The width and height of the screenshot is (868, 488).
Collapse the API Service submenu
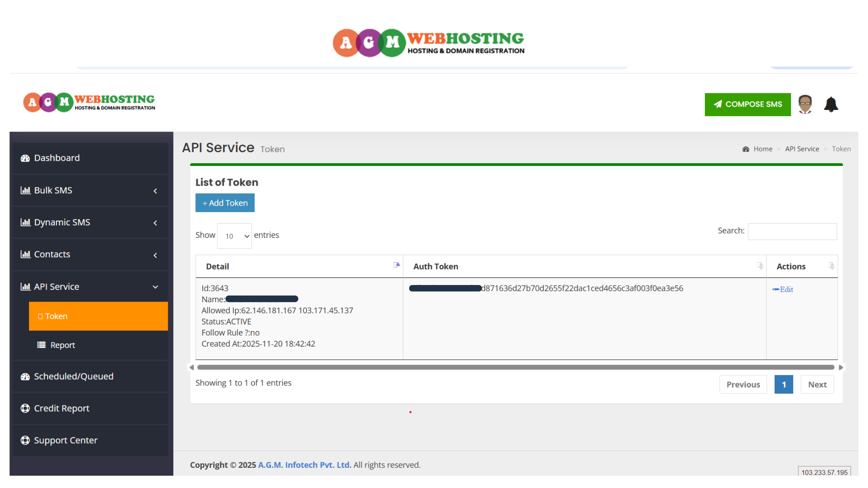pos(155,287)
